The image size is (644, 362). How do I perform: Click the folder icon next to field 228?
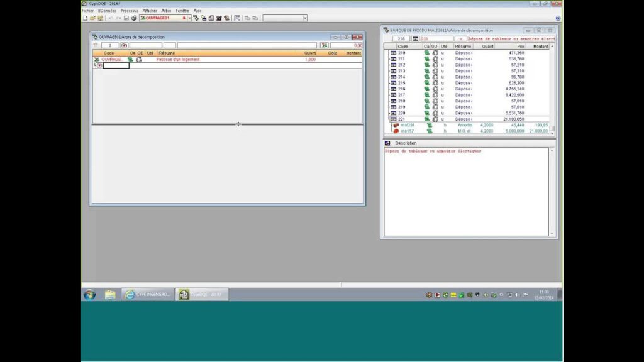(414, 39)
